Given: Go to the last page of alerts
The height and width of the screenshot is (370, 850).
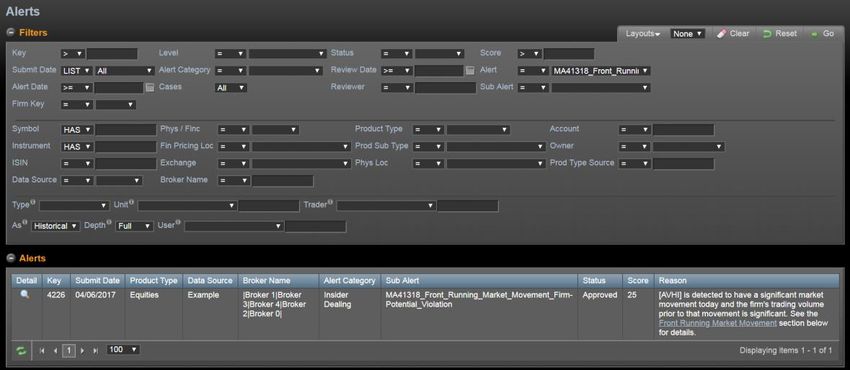Looking at the screenshot, I should pos(95,350).
